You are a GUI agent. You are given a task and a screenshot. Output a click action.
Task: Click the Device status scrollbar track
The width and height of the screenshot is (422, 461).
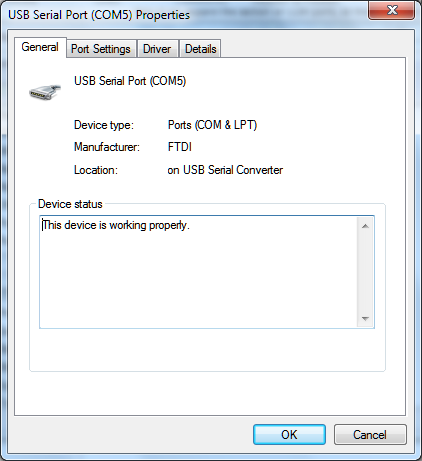click(x=365, y=272)
